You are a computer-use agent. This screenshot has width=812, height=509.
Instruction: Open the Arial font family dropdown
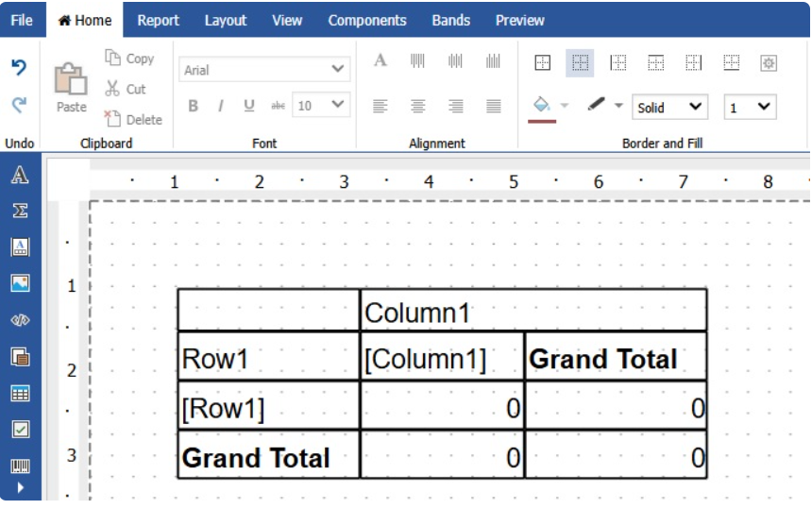[x=264, y=70]
